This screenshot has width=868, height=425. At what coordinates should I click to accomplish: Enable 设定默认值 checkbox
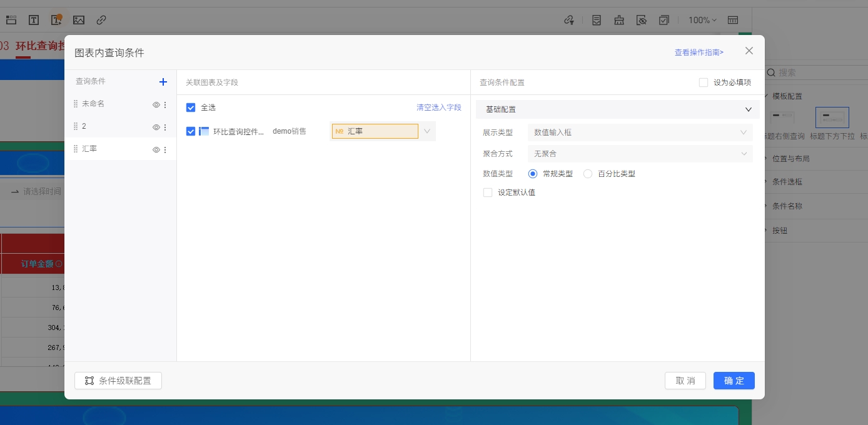pos(488,192)
